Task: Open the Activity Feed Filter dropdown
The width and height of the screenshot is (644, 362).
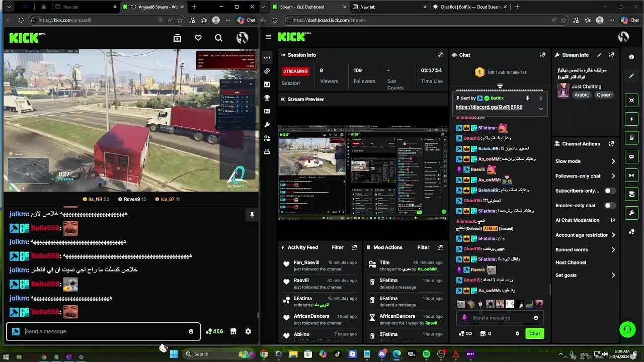Action: point(338,247)
